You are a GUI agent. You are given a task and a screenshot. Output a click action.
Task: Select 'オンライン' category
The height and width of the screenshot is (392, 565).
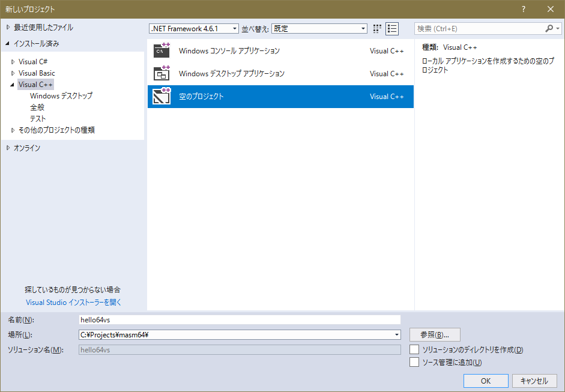pyautogui.click(x=27, y=148)
